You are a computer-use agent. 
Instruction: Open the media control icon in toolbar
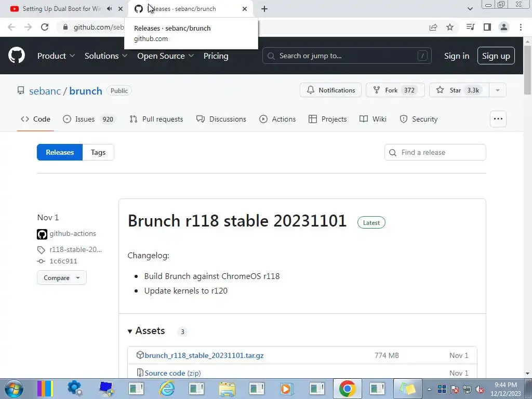470,27
